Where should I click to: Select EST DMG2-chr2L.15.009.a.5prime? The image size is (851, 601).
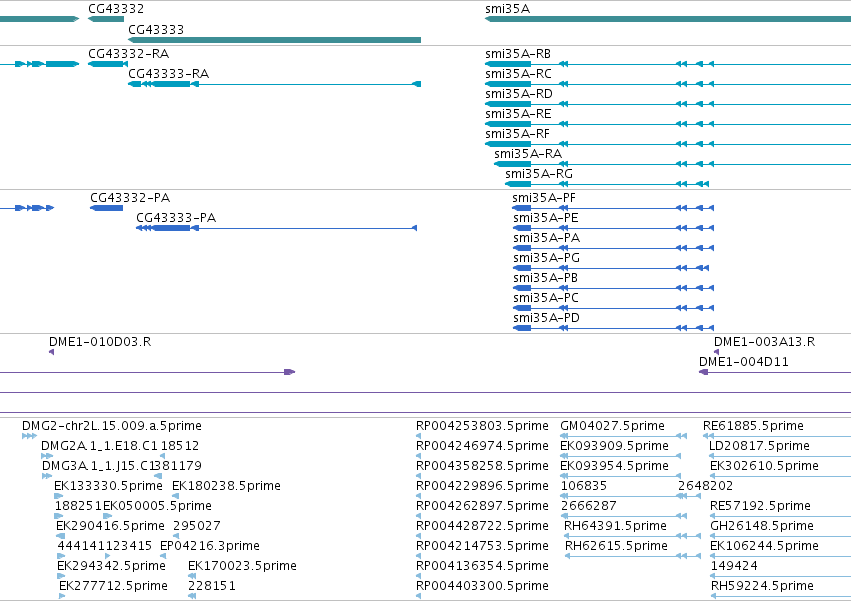click(x=112, y=426)
